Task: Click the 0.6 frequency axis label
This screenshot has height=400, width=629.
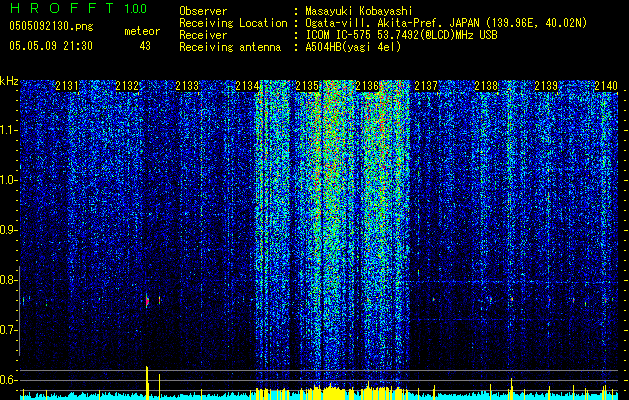Action: 8,380
